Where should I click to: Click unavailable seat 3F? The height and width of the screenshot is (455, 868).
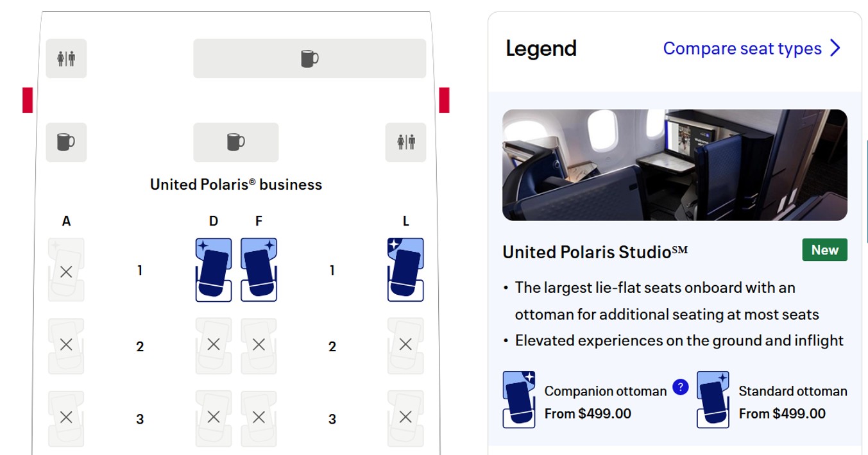click(259, 418)
